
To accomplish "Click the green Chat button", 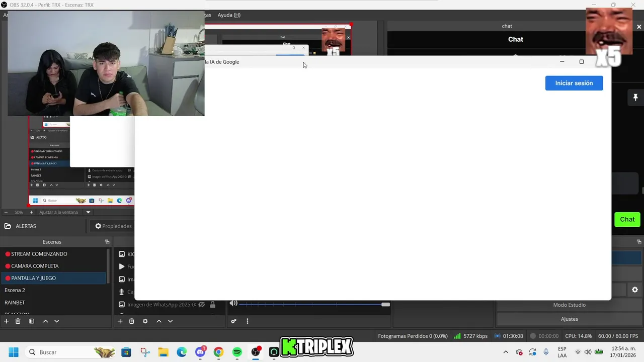I will [627, 219].
